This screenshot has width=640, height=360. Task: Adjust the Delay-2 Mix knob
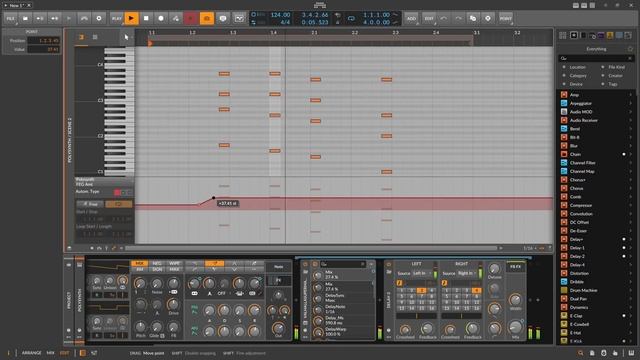[x=516, y=327]
